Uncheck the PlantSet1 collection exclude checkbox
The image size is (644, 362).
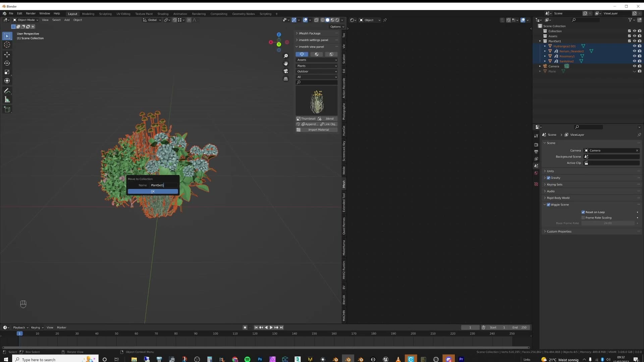[629, 41]
